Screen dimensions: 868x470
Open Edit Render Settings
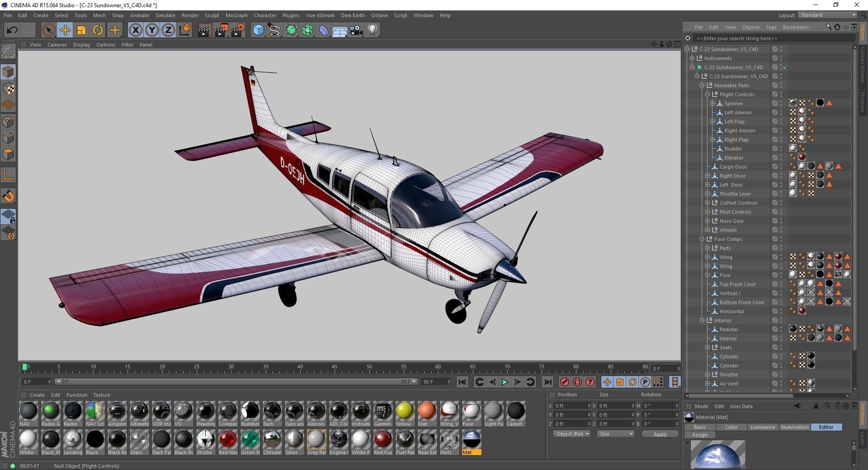pyautogui.click(x=238, y=30)
